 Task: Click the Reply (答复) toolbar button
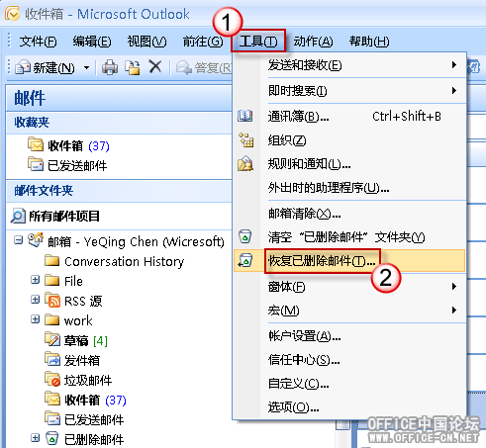click(204, 68)
